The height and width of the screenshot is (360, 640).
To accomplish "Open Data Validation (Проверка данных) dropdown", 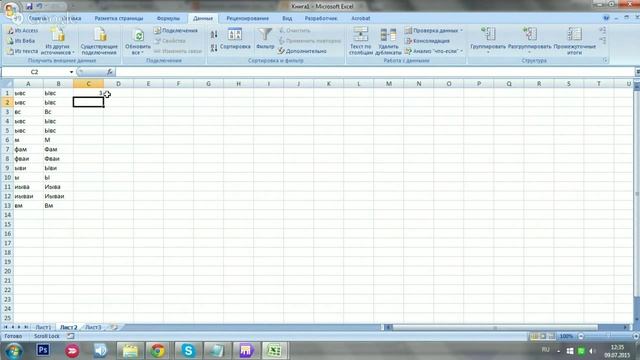I will pos(462,31).
